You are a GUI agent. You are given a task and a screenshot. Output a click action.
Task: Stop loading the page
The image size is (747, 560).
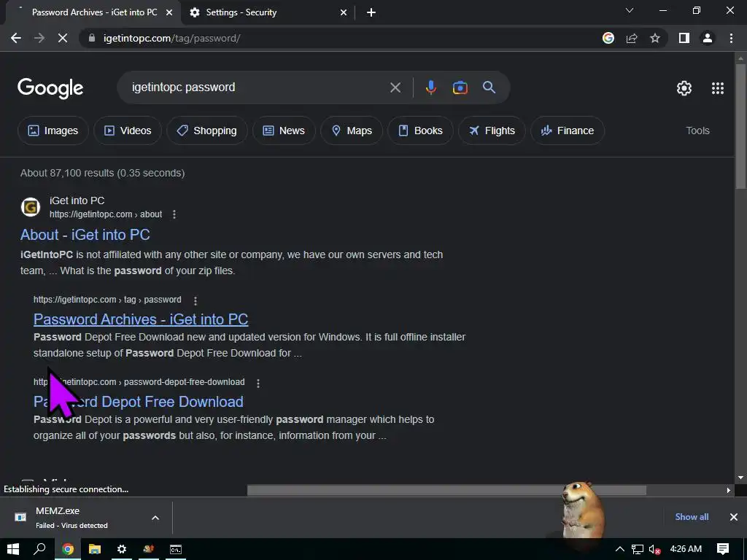[x=63, y=38]
